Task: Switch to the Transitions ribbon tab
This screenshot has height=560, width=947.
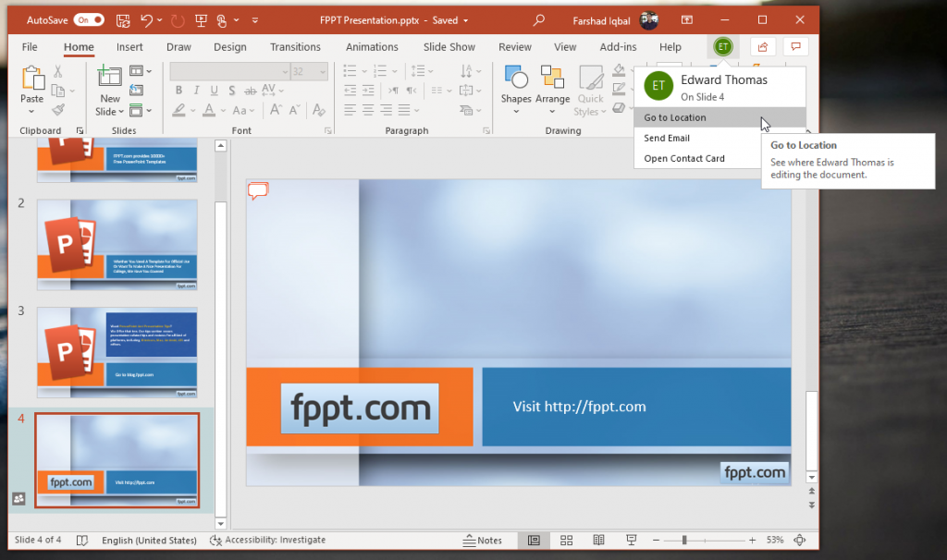Action: (x=295, y=46)
